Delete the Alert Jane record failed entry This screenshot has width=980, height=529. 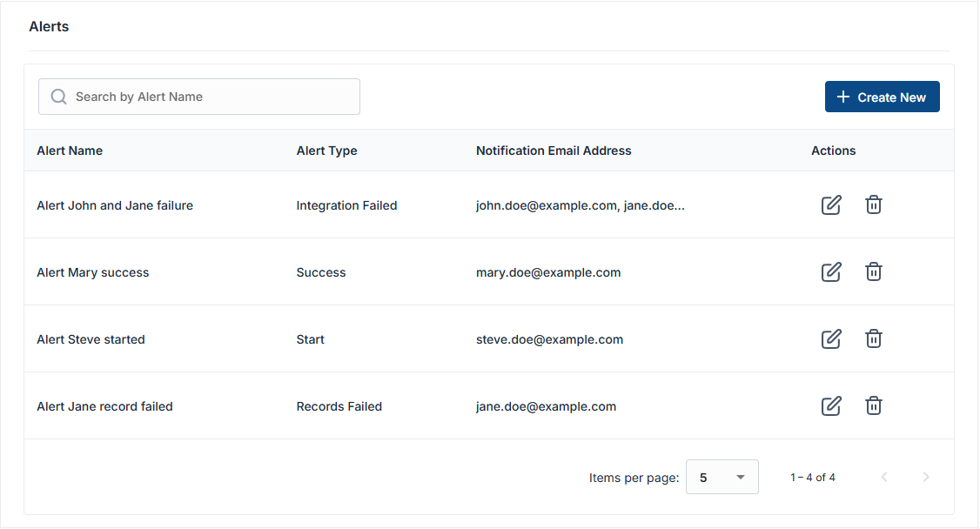coord(874,406)
